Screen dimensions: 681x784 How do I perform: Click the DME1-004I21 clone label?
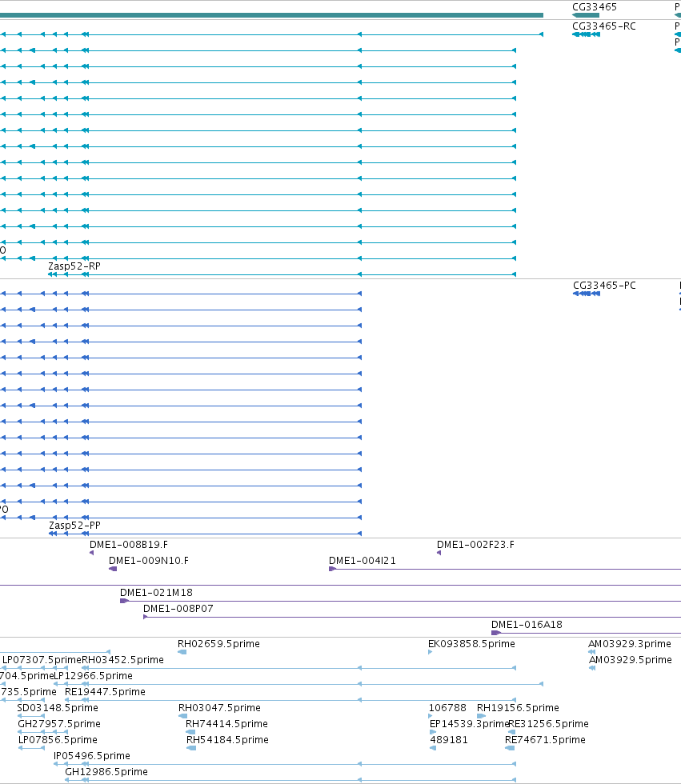point(363,561)
